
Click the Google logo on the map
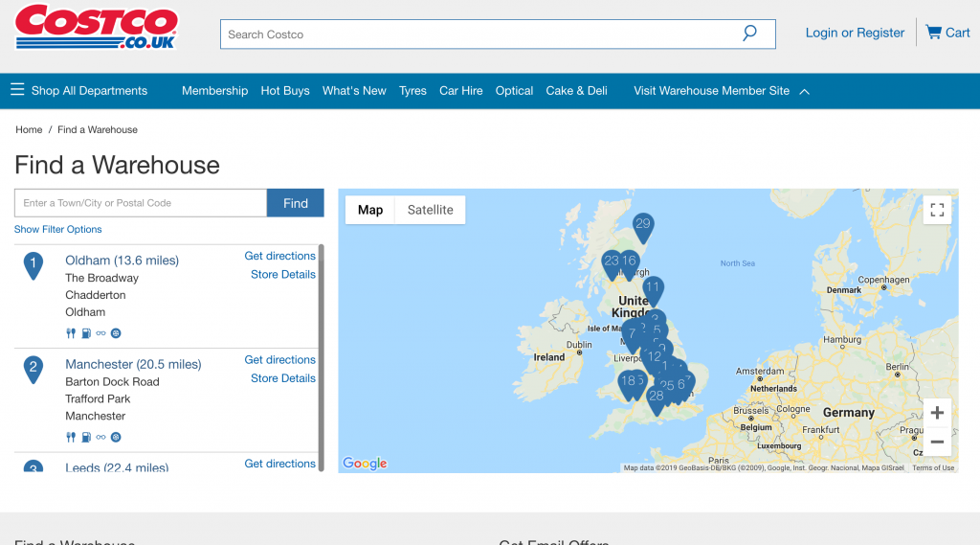click(x=365, y=463)
